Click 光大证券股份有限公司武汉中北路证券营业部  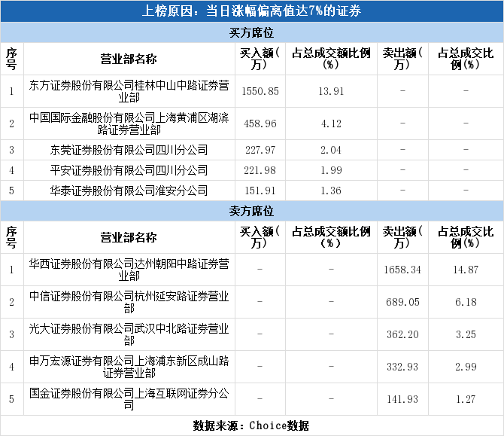(x=129, y=334)
